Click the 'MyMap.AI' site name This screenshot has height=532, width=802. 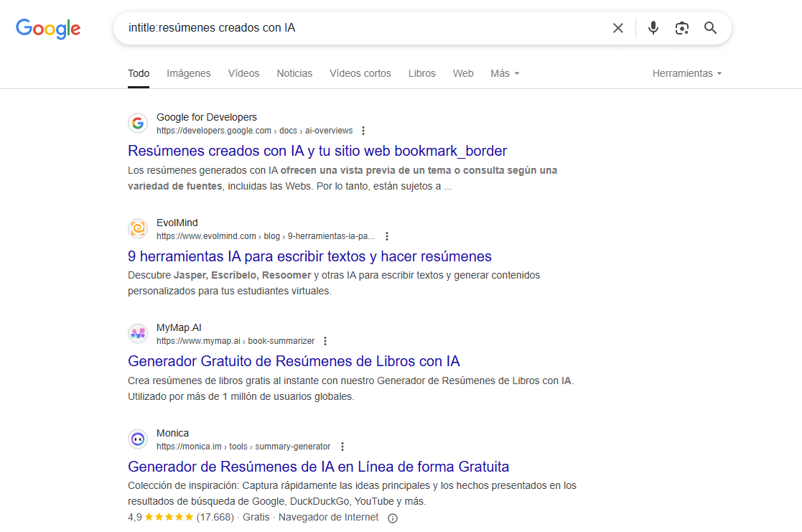pos(179,327)
